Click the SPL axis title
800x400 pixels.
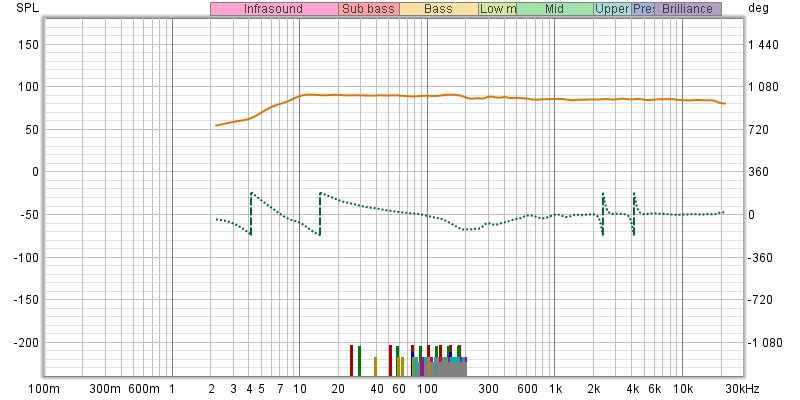coord(28,8)
